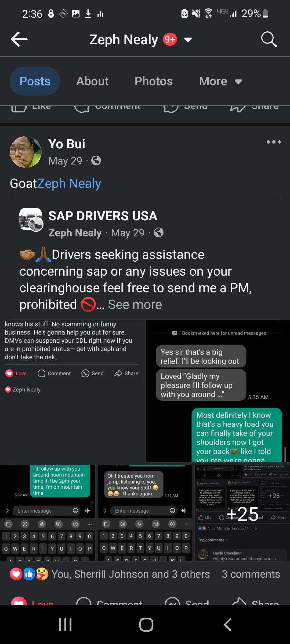View the 3 comments
Screen dimensions: 290x644
pyautogui.click(x=251, y=574)
